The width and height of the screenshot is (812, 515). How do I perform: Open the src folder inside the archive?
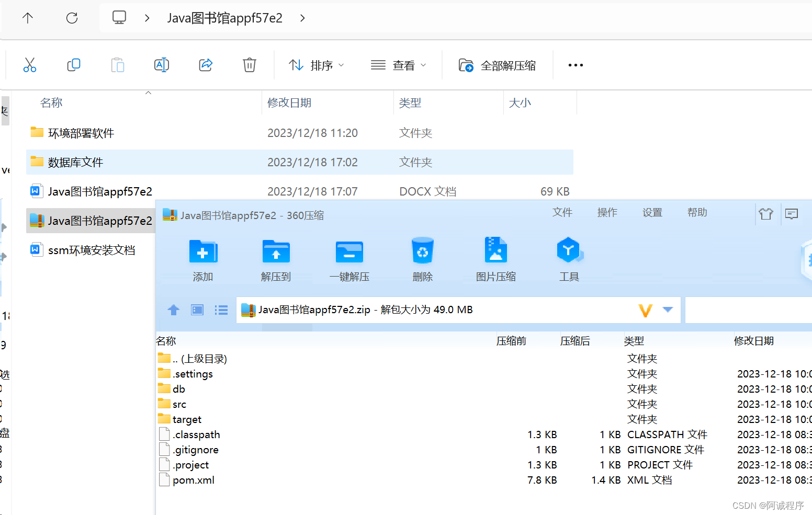pos(178,404)
